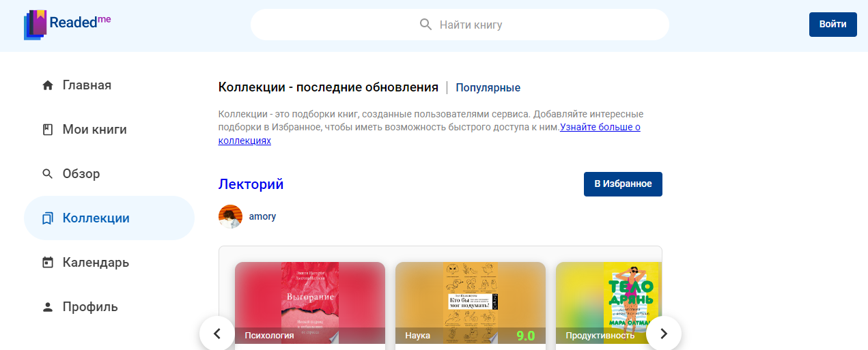Click the bookmarks icon beside Коллекции
The height and width of the screenshot is (350, 868).
point(48,218)
